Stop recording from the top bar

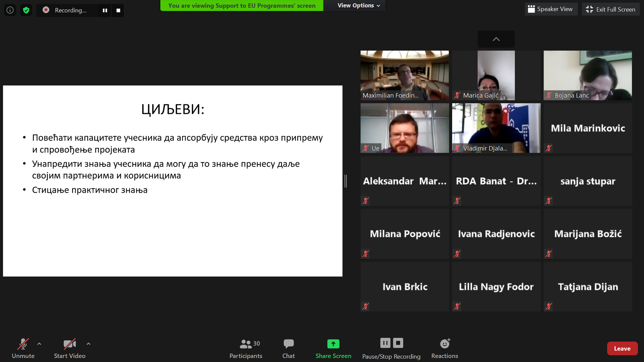tap(118, 10)
